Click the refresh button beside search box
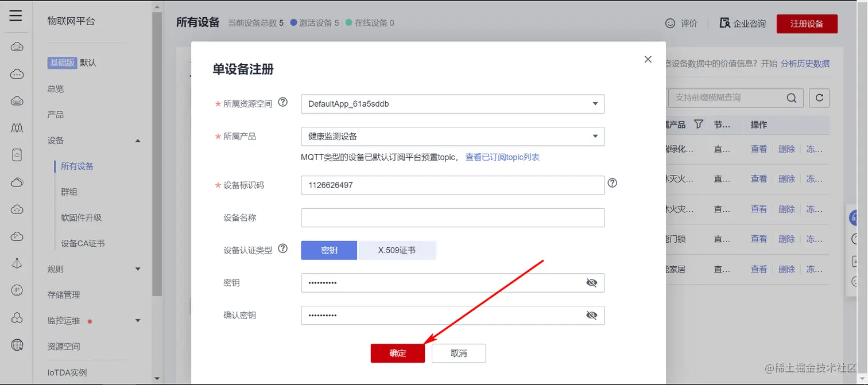 (819, 98)
